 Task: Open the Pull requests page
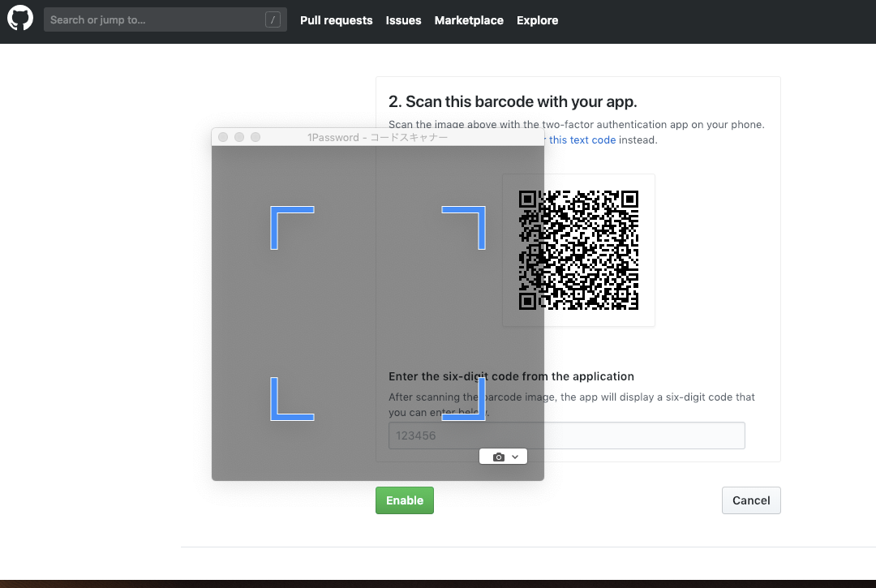(336, 20)
